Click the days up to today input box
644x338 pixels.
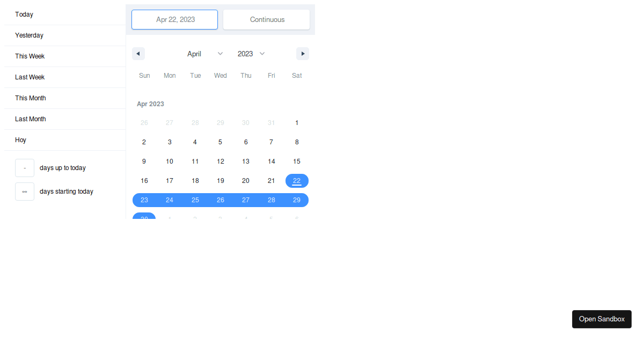coord(25,168)
